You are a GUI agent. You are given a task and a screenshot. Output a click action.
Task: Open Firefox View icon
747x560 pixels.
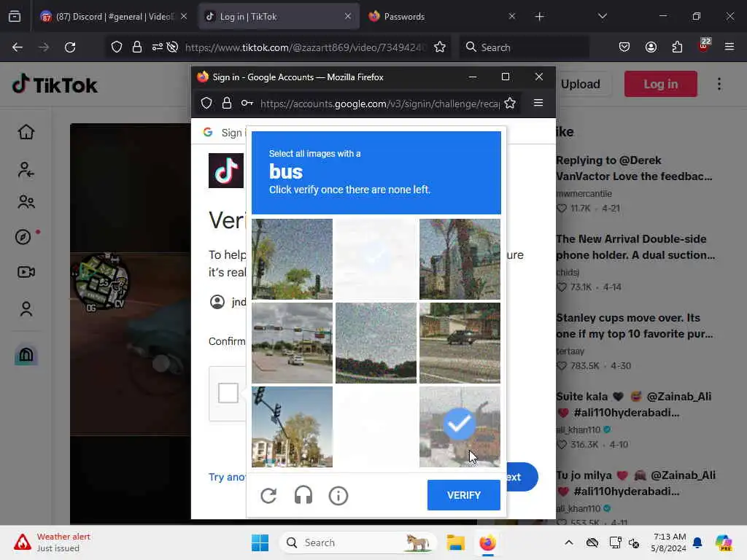[x=15, y=17]
